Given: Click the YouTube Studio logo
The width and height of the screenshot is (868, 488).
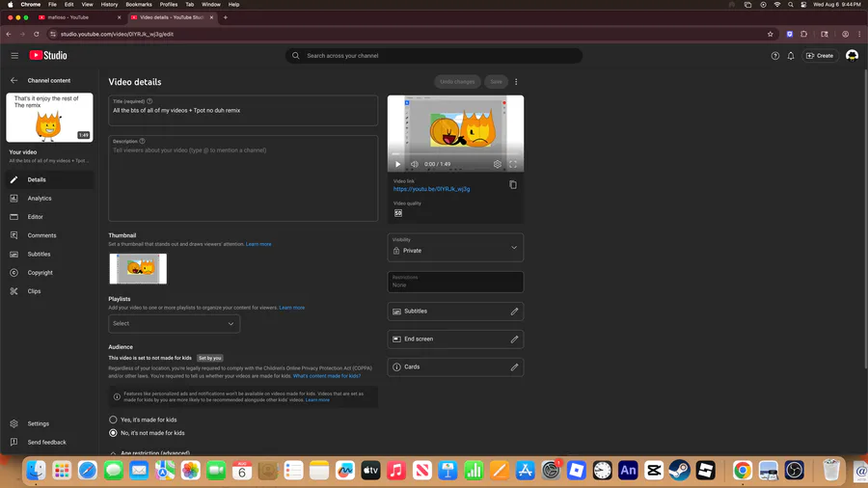Looking at the screenshot, I should 48,55.
